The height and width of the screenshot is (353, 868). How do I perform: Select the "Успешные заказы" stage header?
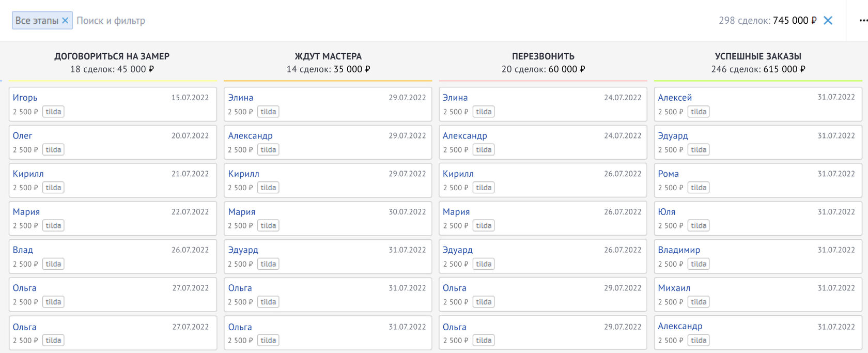pos(758,56)
